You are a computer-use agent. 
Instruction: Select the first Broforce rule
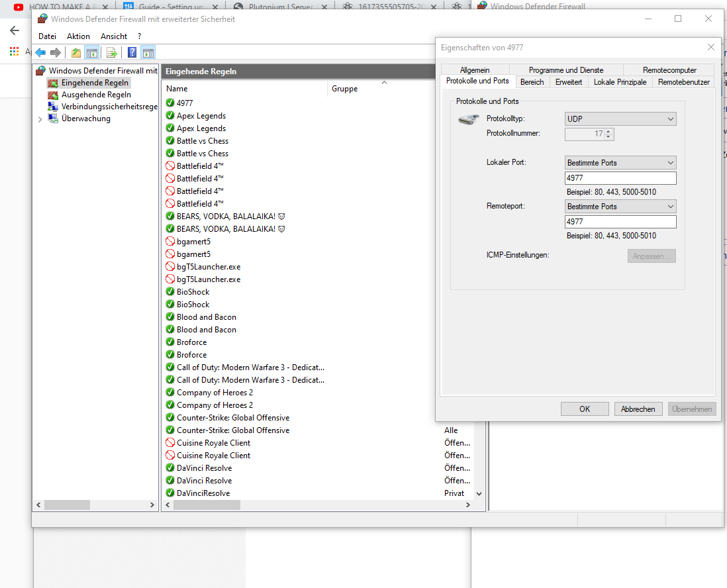pos(191,342)
